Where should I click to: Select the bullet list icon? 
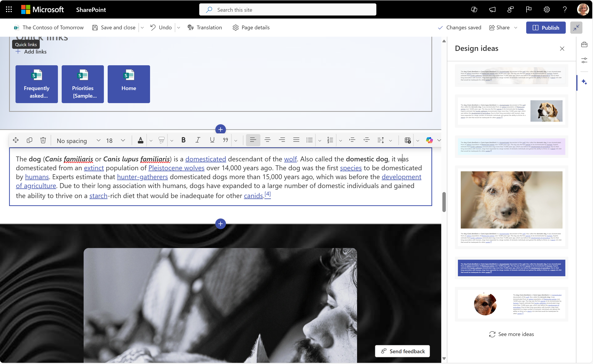(x=310, y=140)
